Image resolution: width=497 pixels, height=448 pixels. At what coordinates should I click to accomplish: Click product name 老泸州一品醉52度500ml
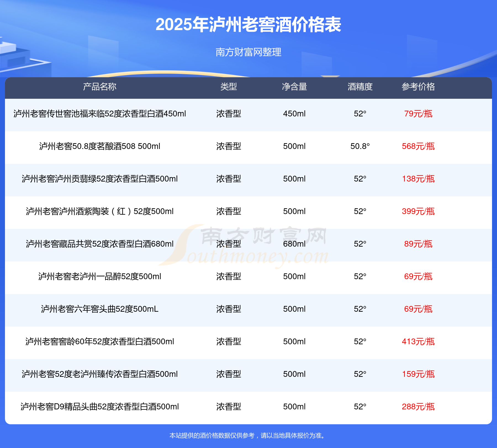coord(116,276)
